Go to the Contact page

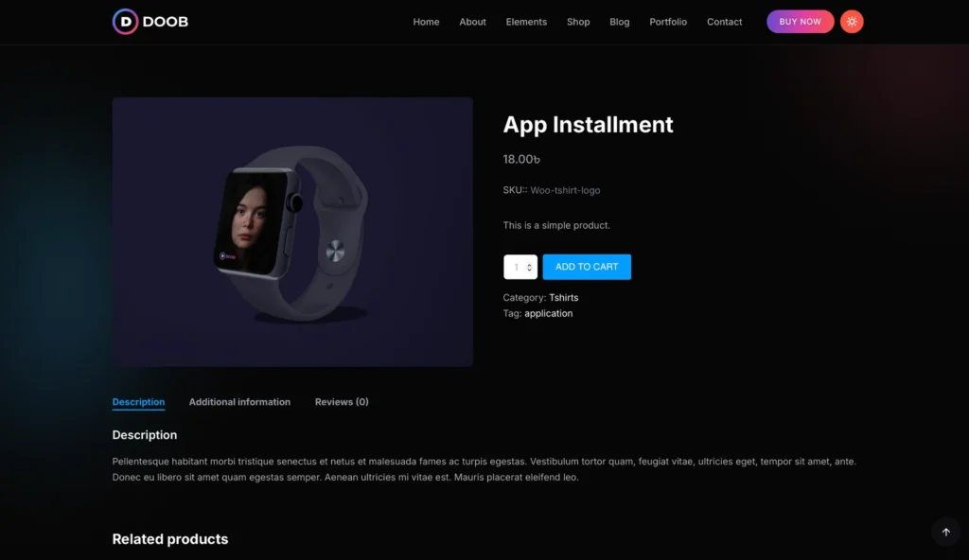(x=724, y=22)
